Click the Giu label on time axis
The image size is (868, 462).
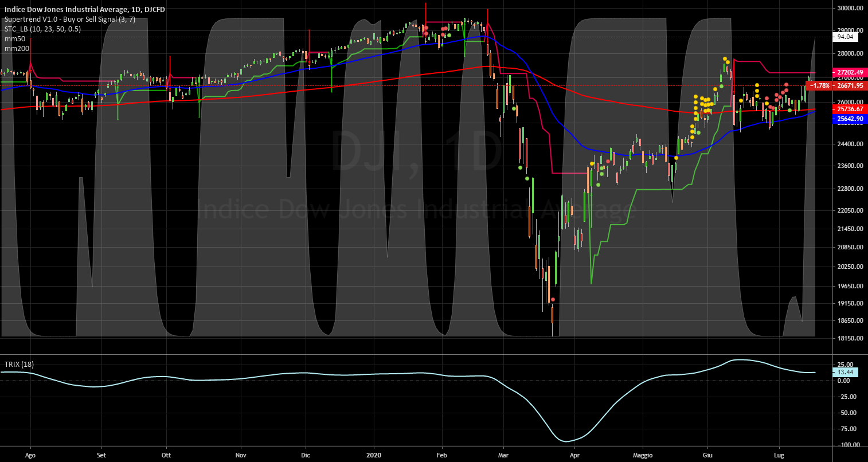pyautogui.click(x=707, y=454)
